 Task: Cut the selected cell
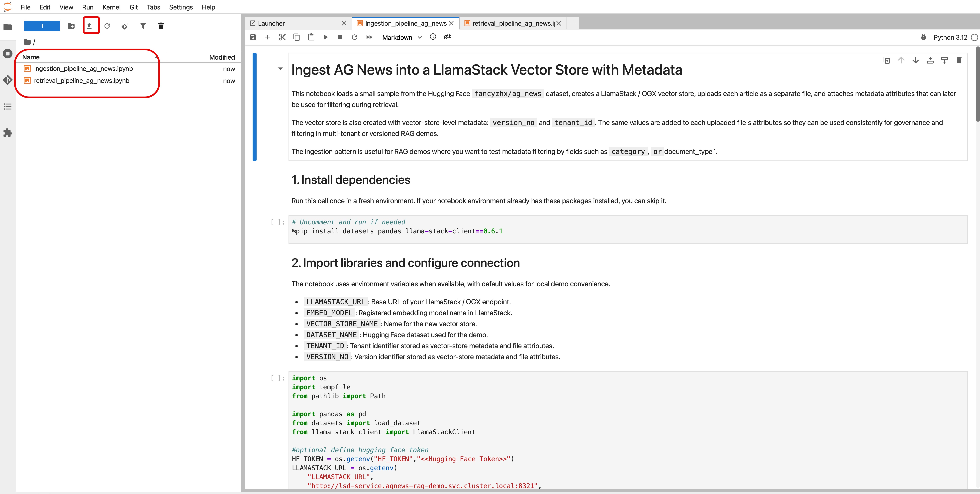[282, 37]
